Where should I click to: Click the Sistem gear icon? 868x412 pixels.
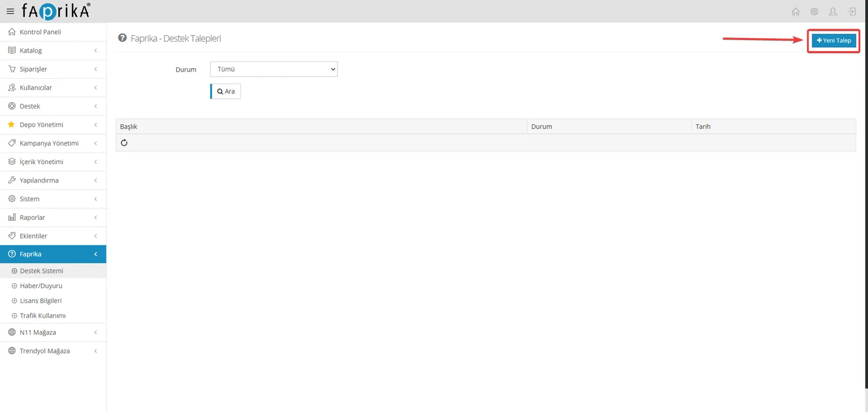pos(12,199)
